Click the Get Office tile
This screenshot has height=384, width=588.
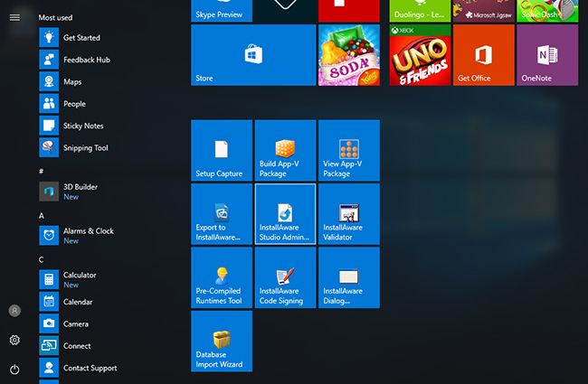484,55
